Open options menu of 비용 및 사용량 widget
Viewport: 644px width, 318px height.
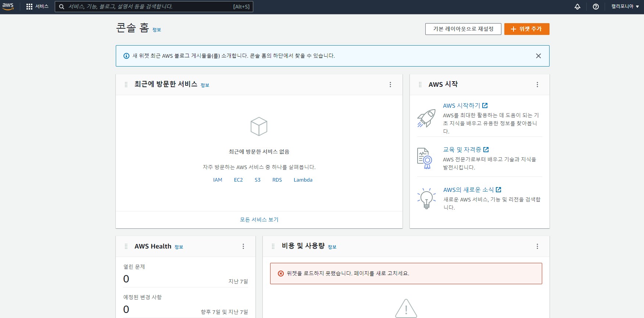[537, 246]
